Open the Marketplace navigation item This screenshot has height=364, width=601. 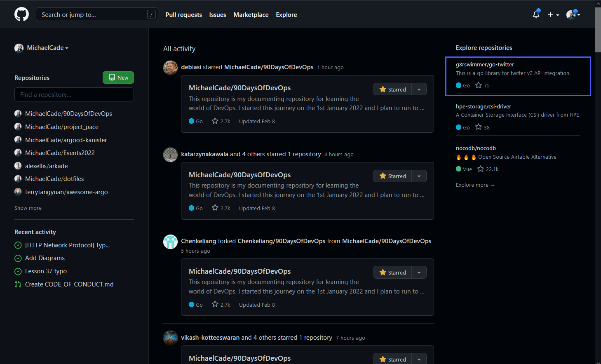click(x=251, y=14)
